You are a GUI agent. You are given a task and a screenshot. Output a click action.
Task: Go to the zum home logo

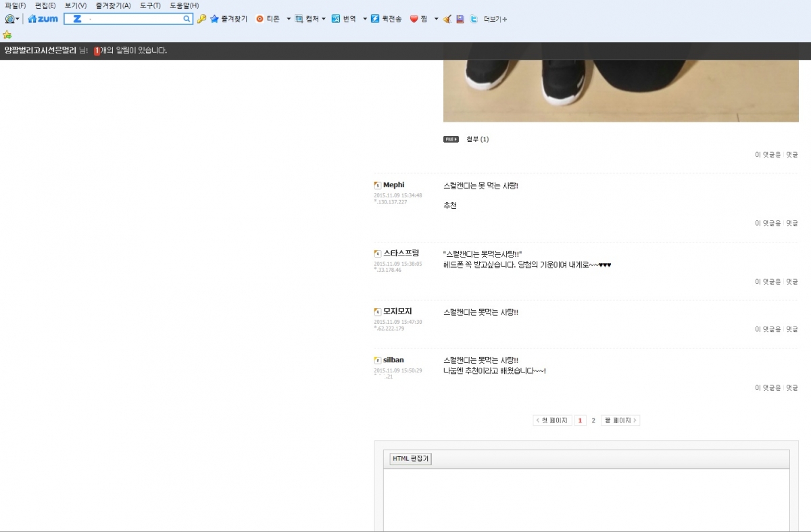pyautogui.click(x=43, y=19)
